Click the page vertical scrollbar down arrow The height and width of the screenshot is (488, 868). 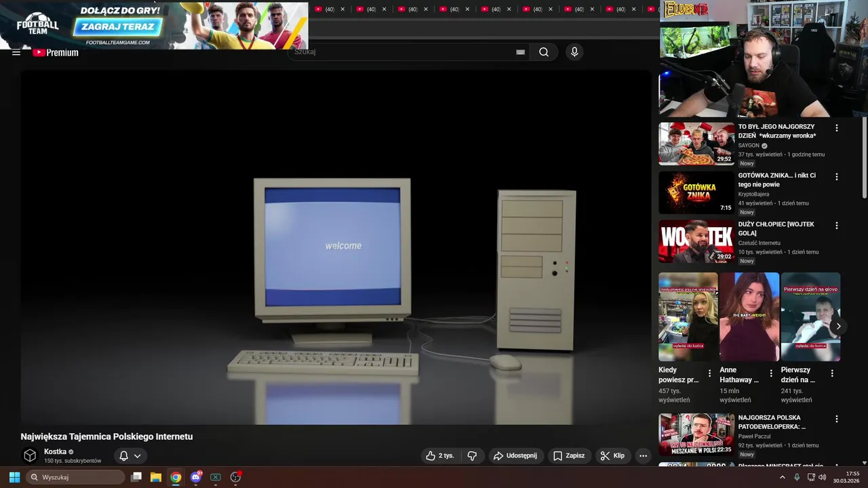[863, 462]
